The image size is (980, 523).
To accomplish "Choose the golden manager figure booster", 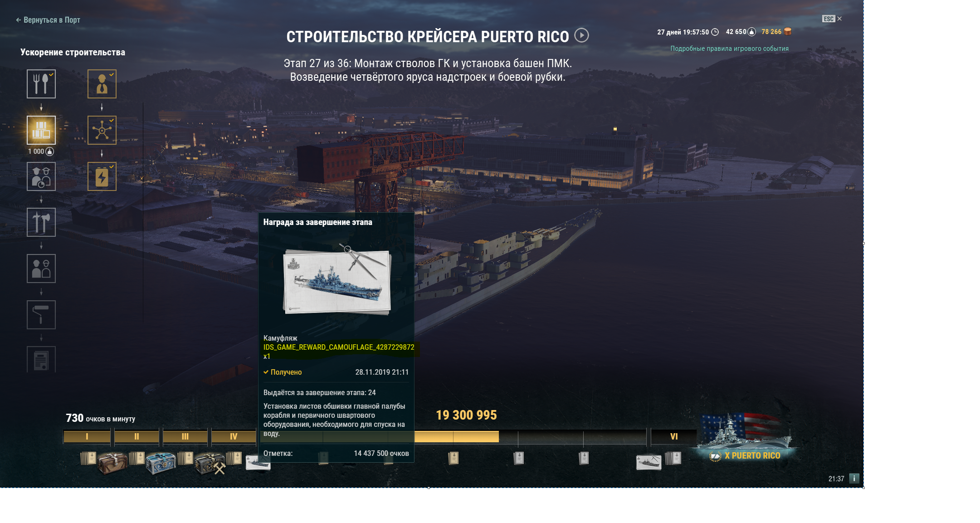I will (102, 84).
